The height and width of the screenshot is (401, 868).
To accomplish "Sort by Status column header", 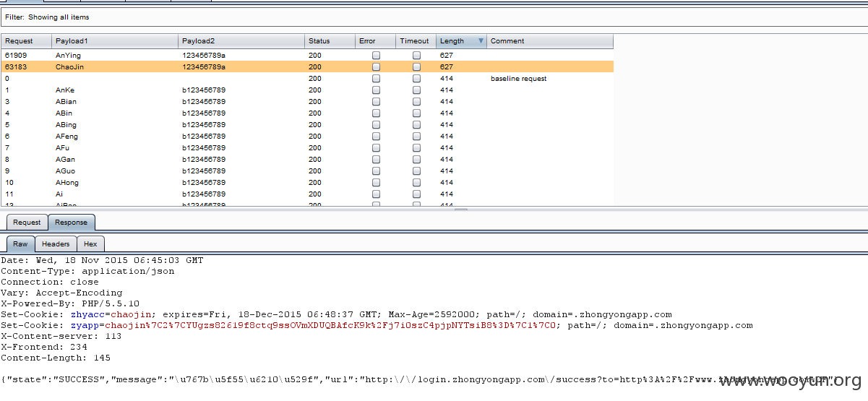I will (330, 41).
